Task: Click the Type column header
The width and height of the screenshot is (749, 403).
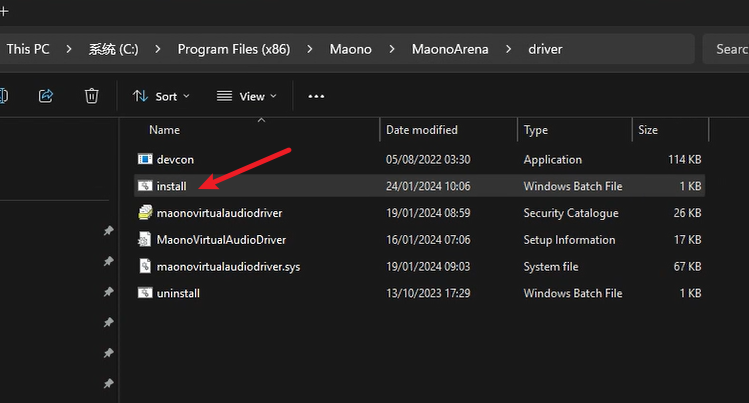Action: tap(536, 130)
